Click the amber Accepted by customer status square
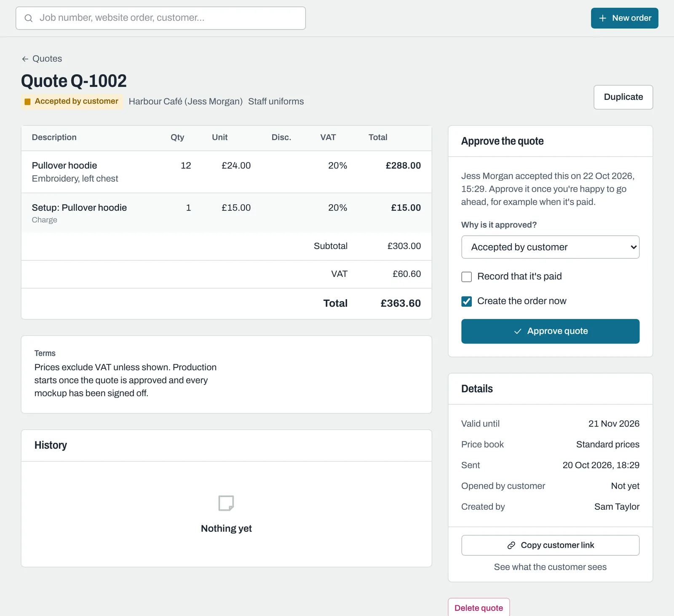 pyautogui.click(x=27, y=102)
